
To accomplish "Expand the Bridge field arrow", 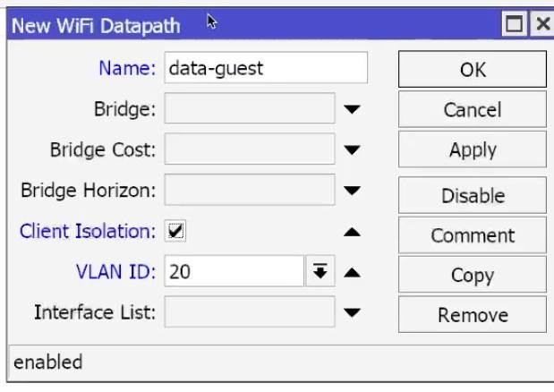I will point(352,109).
